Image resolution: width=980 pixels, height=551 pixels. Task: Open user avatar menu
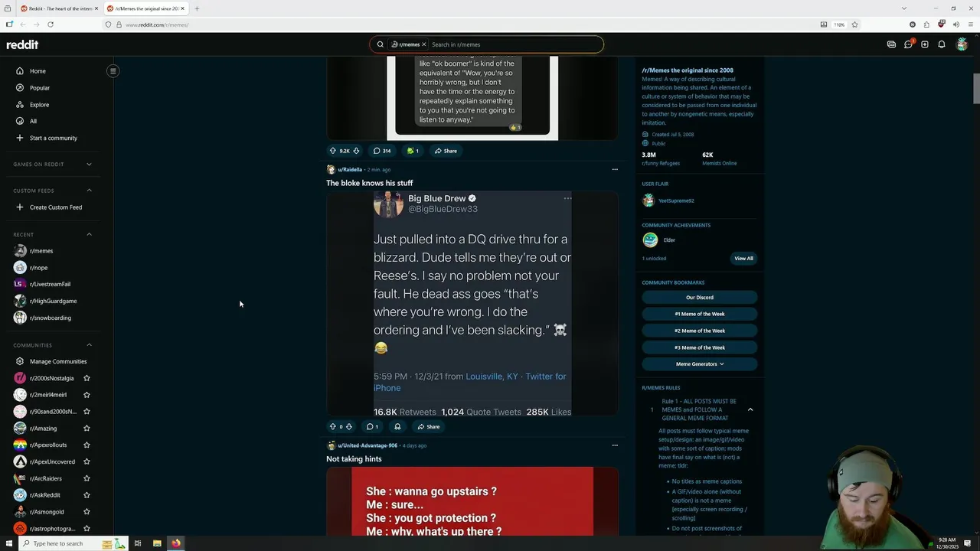[962, 44]
